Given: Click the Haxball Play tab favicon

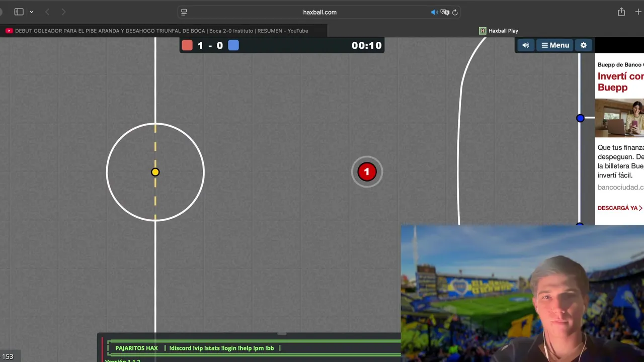Looking at the screenshot, I should (x=482, y=31).
